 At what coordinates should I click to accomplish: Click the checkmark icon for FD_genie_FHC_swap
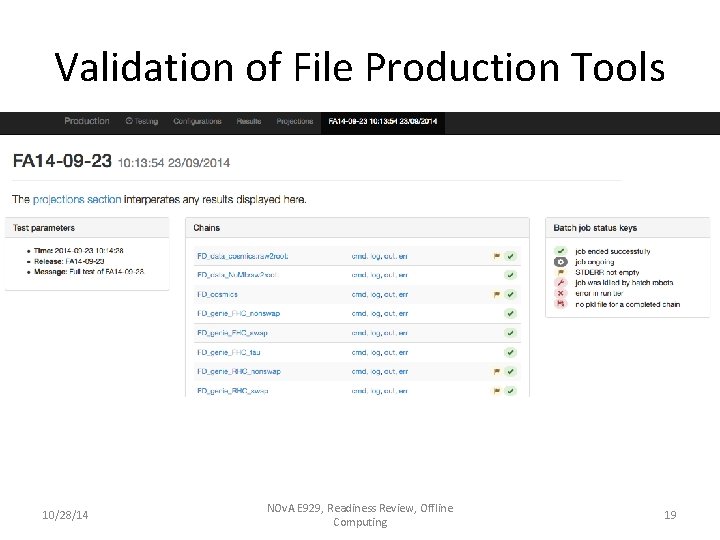(x=510, y=333)
